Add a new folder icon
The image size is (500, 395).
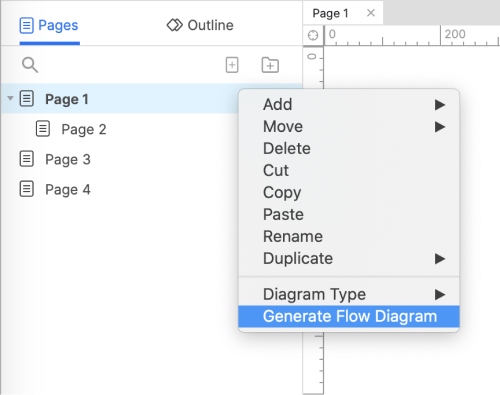coord(270,65)
